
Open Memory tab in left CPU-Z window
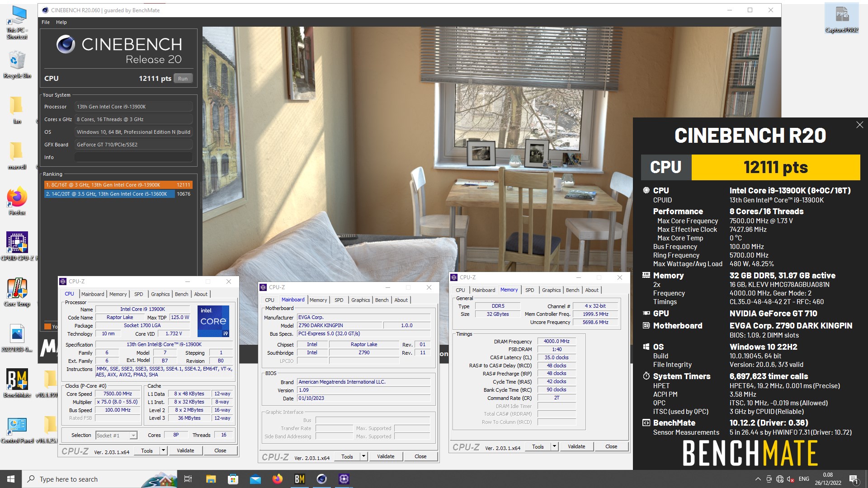tap(118, 294)
